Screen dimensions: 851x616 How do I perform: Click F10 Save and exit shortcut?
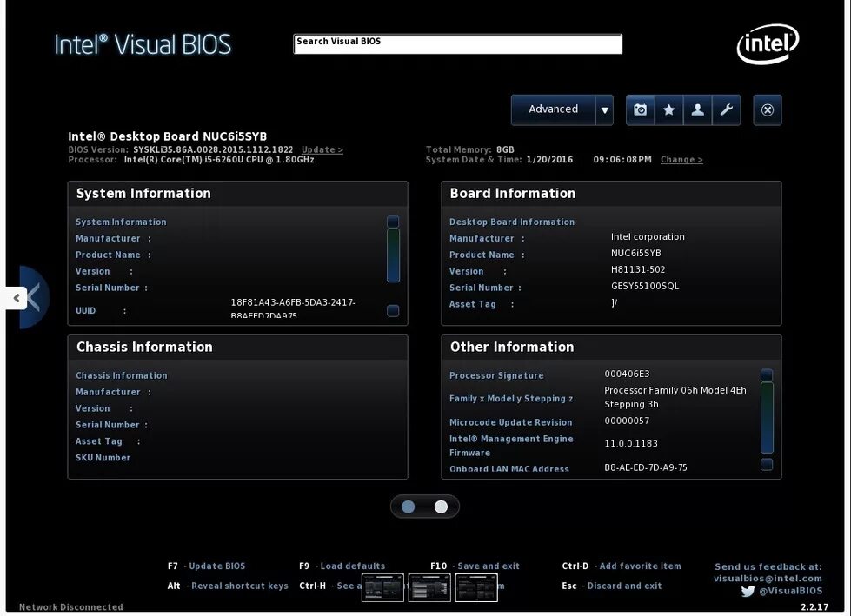click(x=475, y=566)
